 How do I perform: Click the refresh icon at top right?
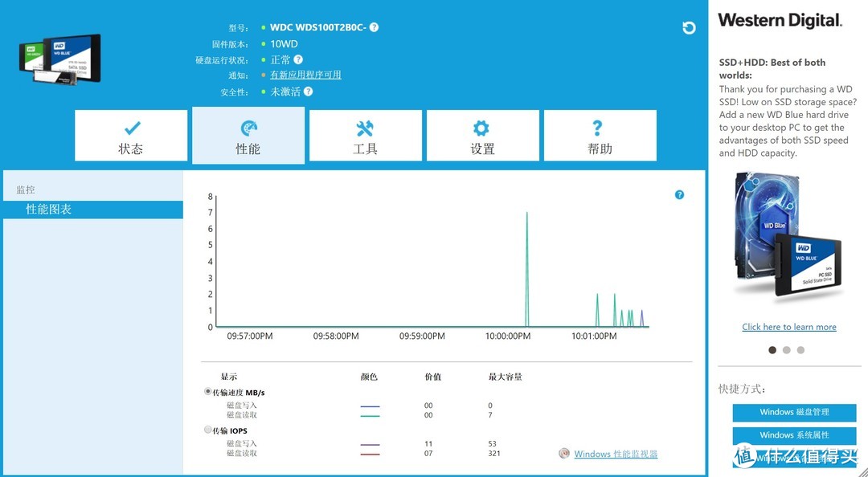(688, 27)
